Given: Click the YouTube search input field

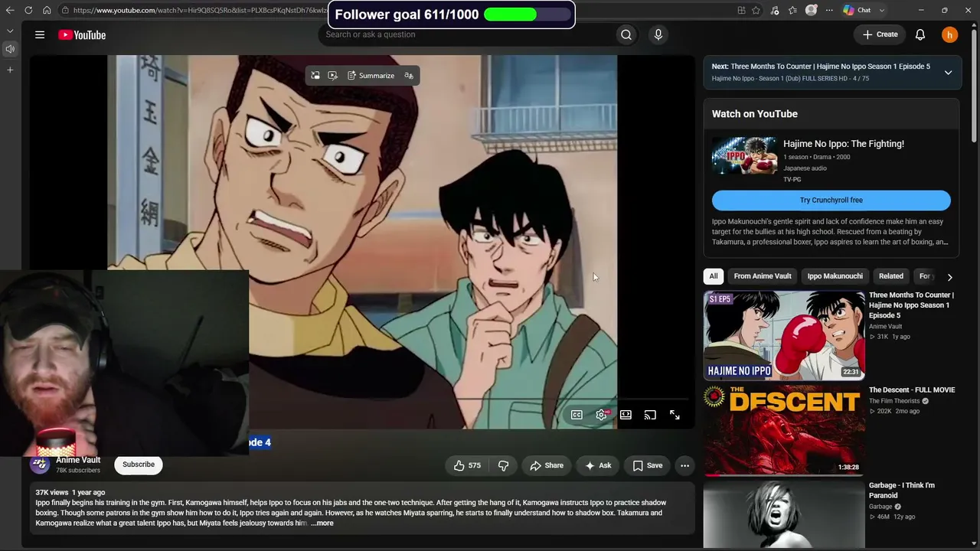Looking at the screenshot, I should coord(467,34).
